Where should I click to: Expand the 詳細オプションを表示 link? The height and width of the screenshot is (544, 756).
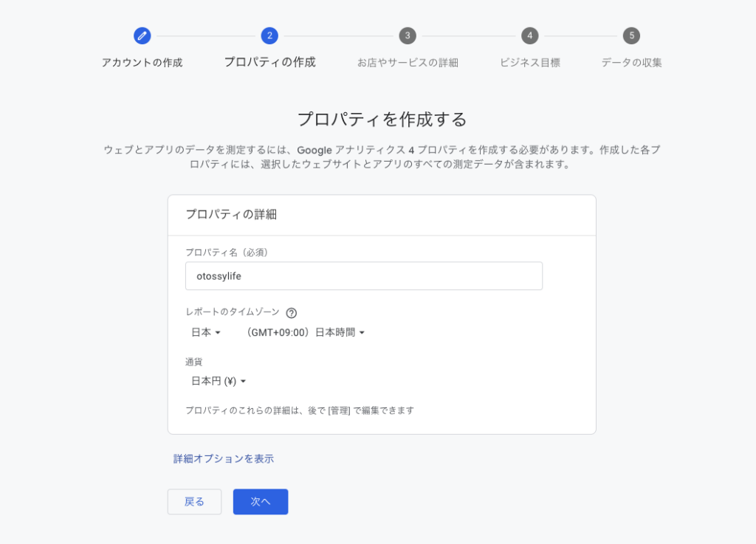tap(224, 459)
